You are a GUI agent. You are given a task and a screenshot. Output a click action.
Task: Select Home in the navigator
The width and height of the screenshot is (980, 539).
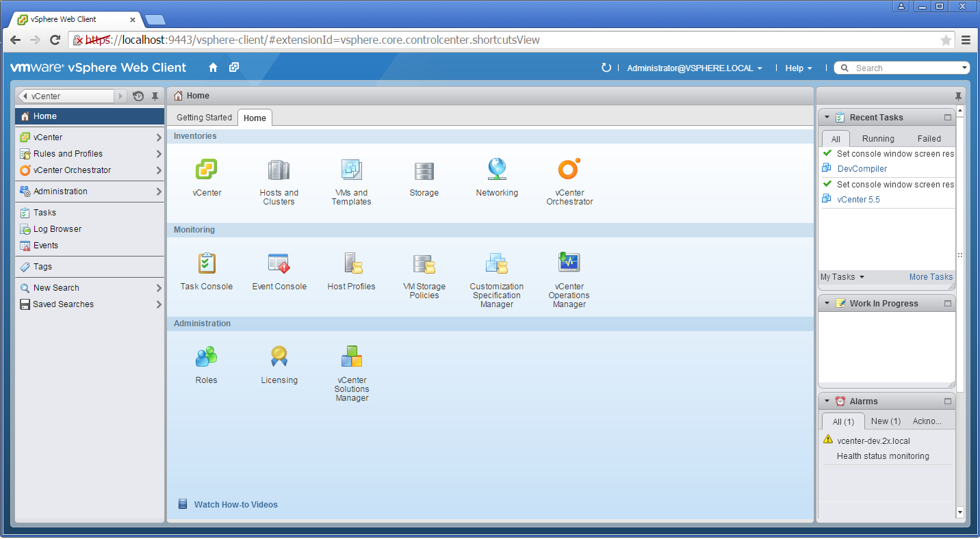click(x=90, y=116)
